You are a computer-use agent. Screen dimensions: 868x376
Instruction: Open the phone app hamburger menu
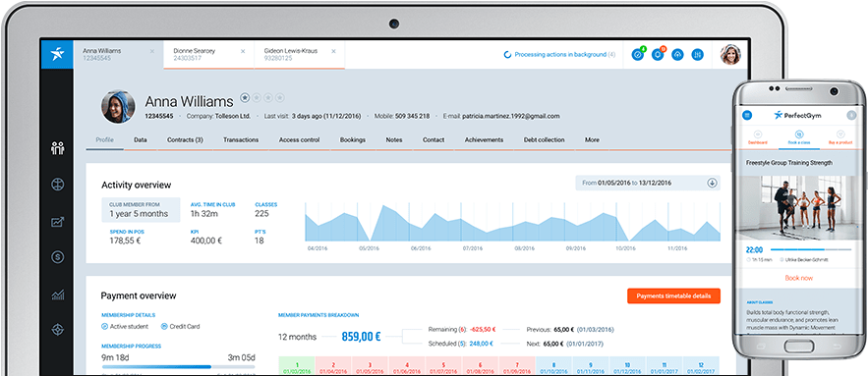(x=747, y=115)
